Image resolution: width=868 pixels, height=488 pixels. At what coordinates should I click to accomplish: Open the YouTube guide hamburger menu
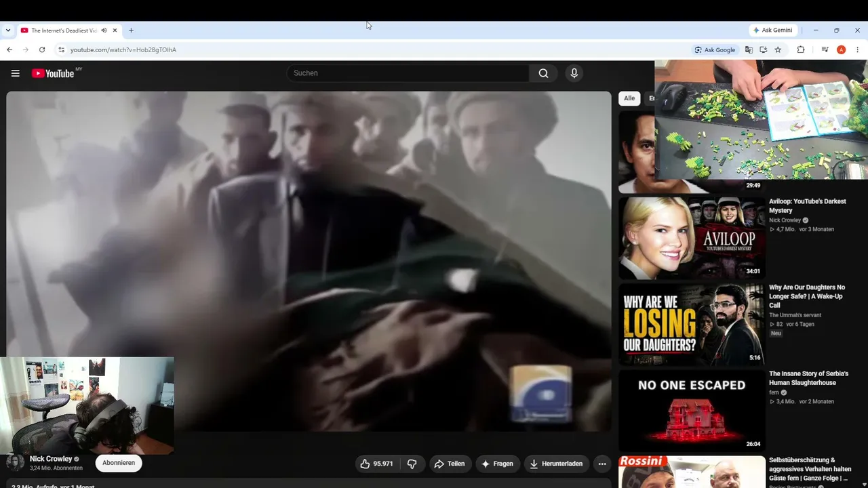pyautogui.click(x=15, y=73)
